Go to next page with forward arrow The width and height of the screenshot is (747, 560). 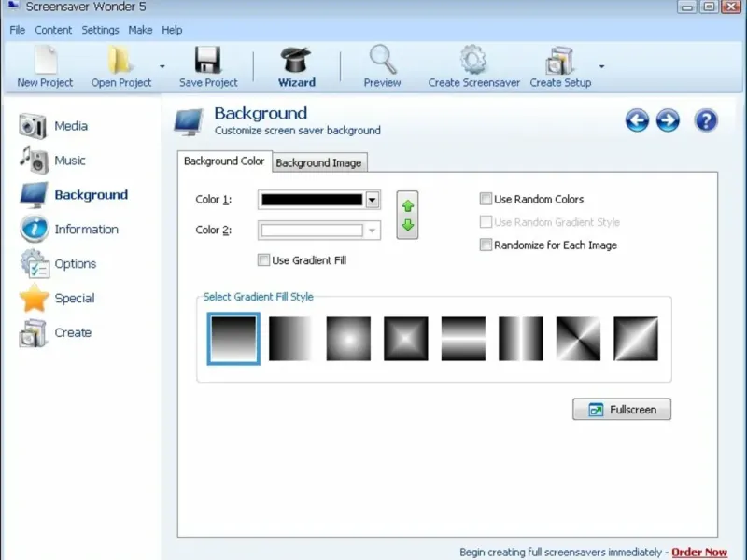click(668, 120)
